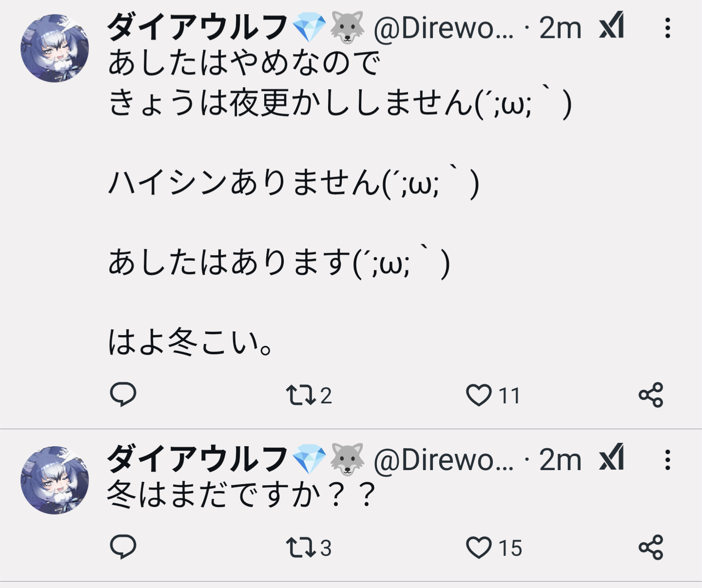Retweet the first tweet with 2 retweets

pyautogui.click(x=309, y=395)
